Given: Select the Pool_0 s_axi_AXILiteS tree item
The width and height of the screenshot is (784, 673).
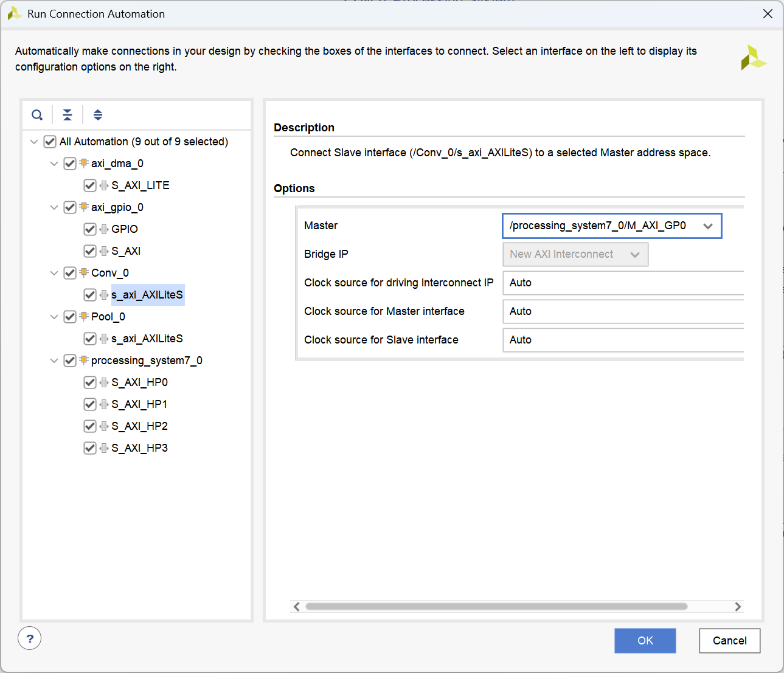Looking at the screenshot, I should tap(147, 339).
